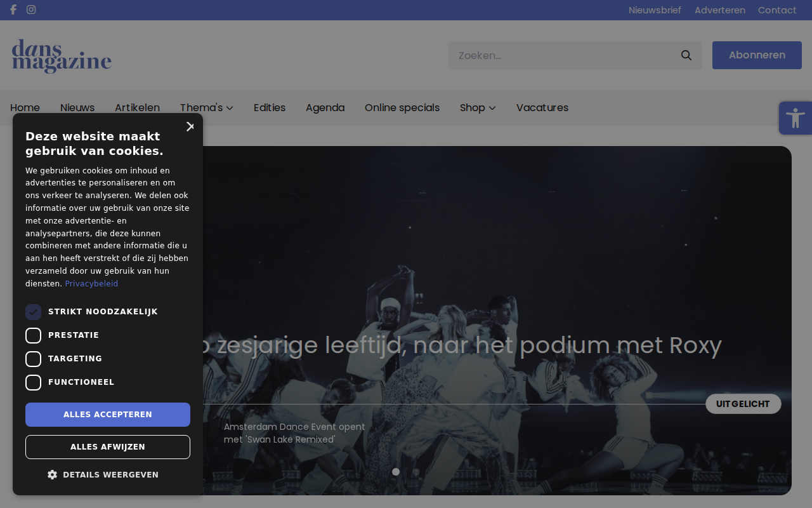Open the Vacatures menu item

click(542, 108)
